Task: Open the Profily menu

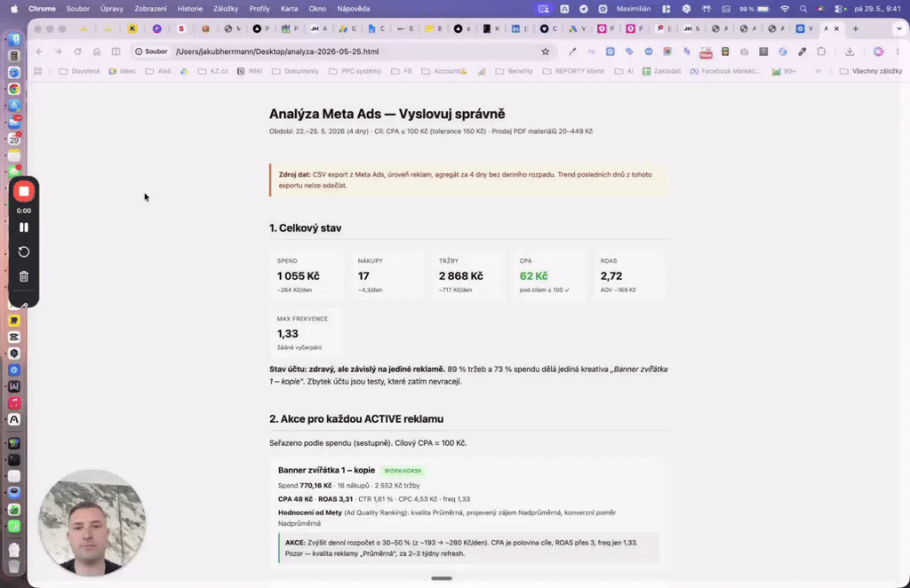Action: click(259, 9)
